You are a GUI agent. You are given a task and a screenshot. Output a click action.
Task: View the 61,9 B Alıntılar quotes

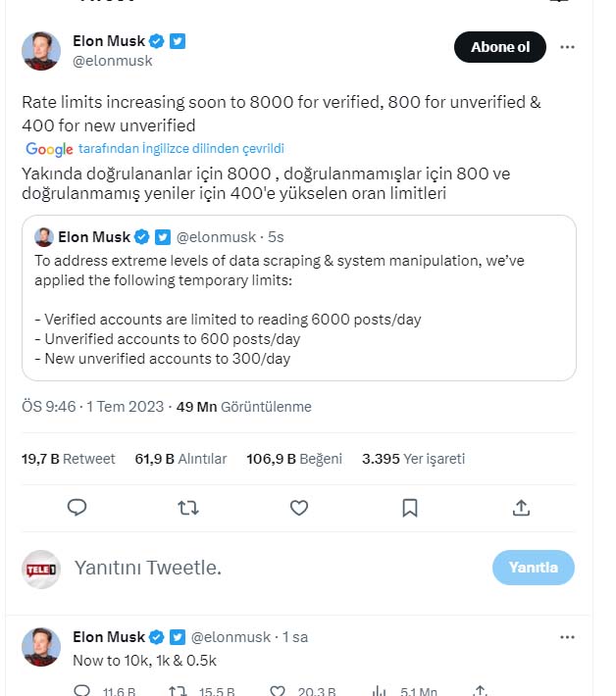[x=180, y=458]
